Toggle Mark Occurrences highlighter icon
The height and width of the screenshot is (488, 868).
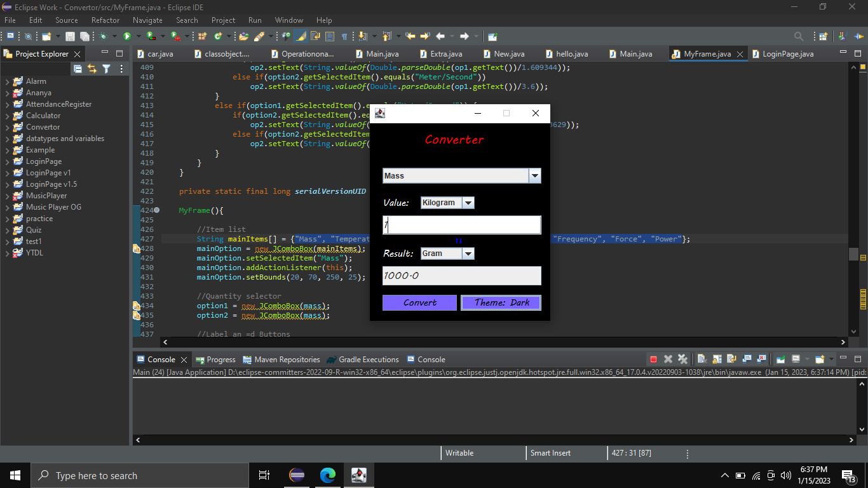[300, 36]
